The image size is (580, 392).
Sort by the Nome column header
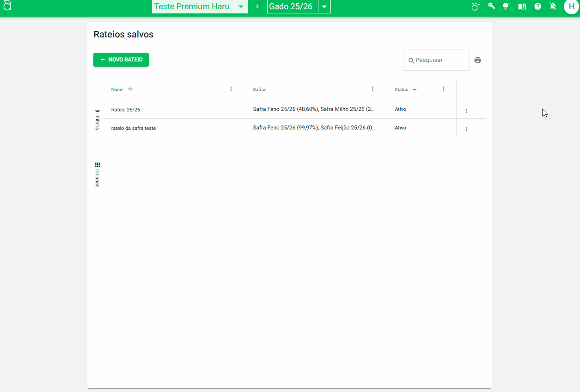118,90
